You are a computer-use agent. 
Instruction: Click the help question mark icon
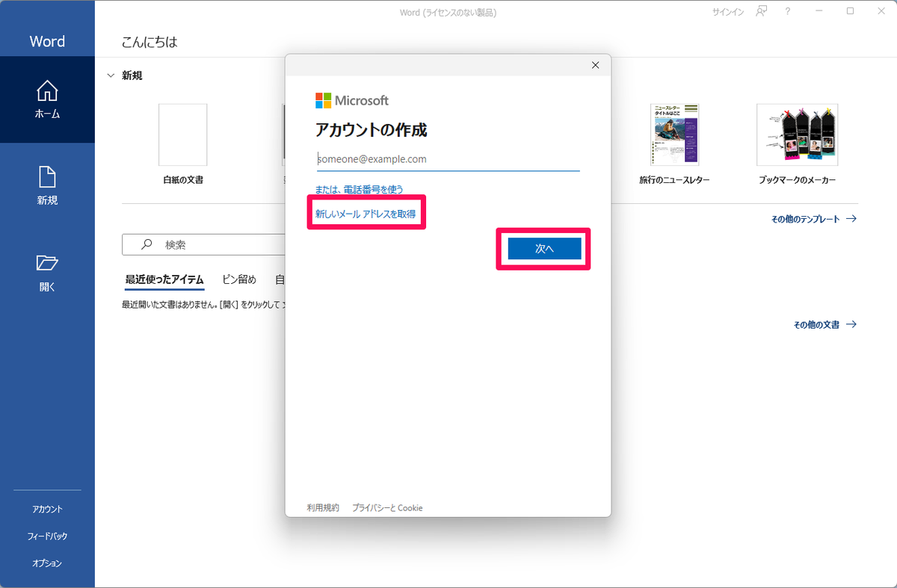pyautogui.click(x=788, y=12)
